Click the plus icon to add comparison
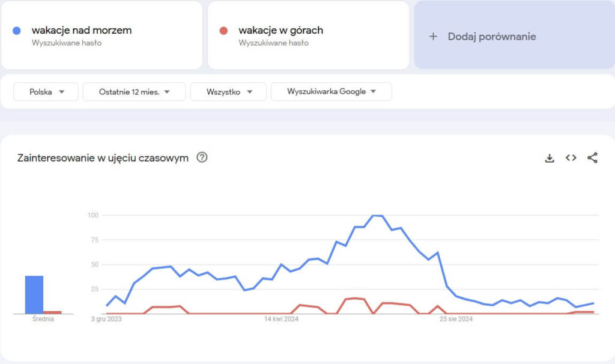 click(x=433, y=37)
